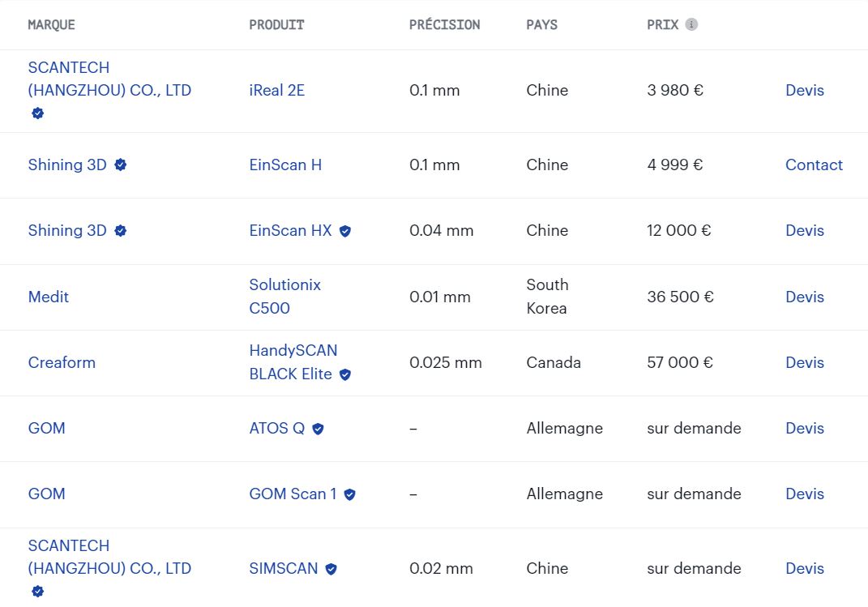
Task: Open the iReal 2E product link
Action: pos(277,90)
